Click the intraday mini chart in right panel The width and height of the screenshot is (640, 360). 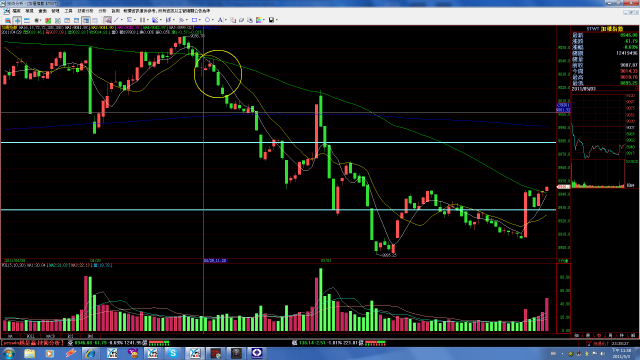598,141
